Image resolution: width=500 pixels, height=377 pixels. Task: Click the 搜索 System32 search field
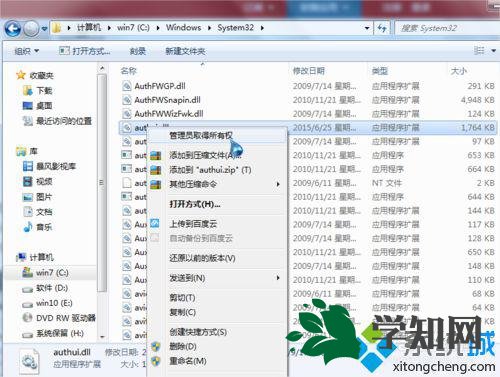click(446, 28)
